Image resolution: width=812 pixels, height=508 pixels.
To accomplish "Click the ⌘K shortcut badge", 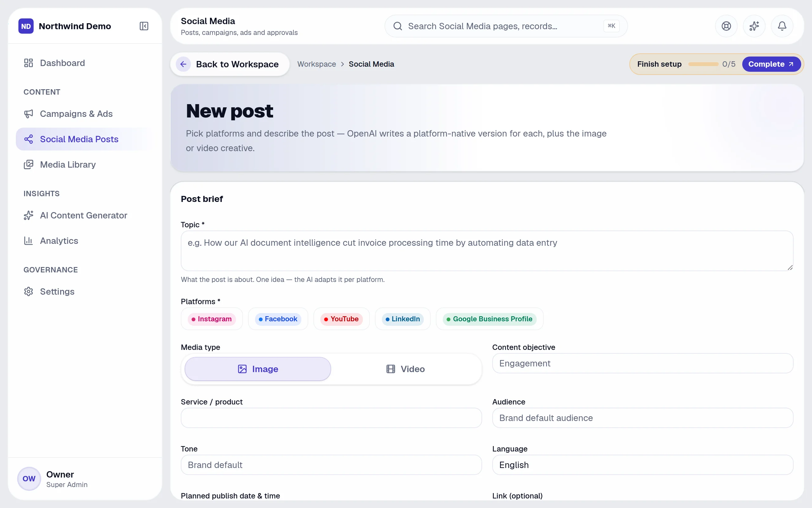I will coord(611,26).
